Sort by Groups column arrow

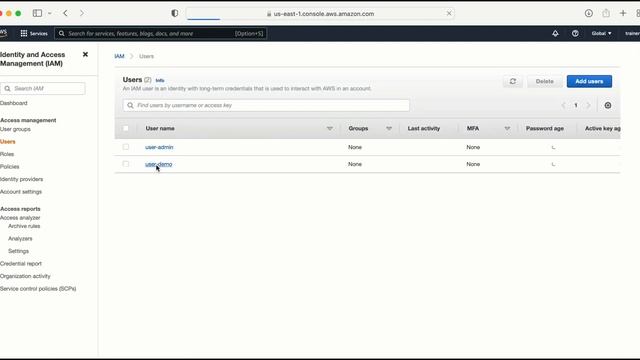pos(389,129)
